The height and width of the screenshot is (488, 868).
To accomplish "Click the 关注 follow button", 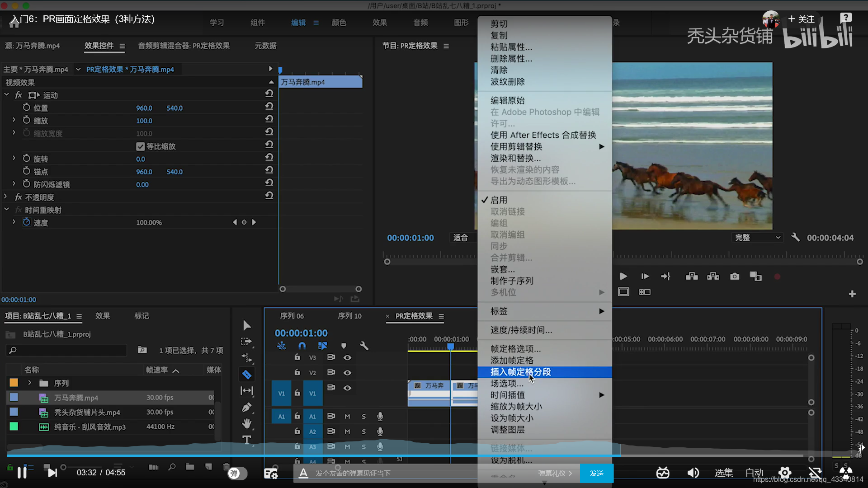I will (801, 19).
